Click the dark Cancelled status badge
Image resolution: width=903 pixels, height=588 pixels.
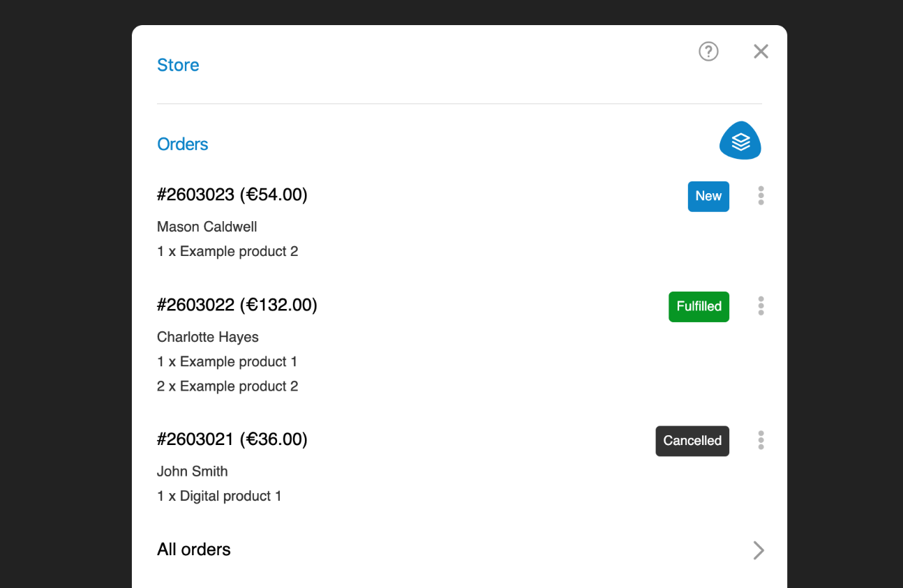(692, 441)
